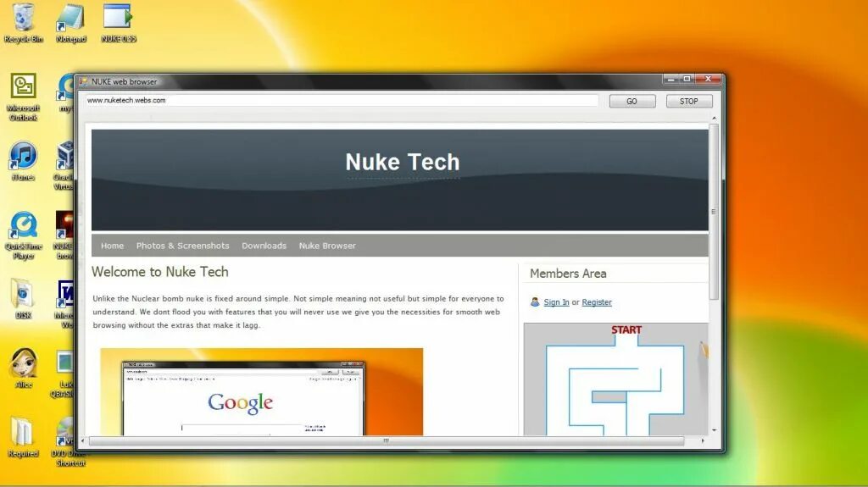Open Microsoft Outlook desktop icon

23,97
